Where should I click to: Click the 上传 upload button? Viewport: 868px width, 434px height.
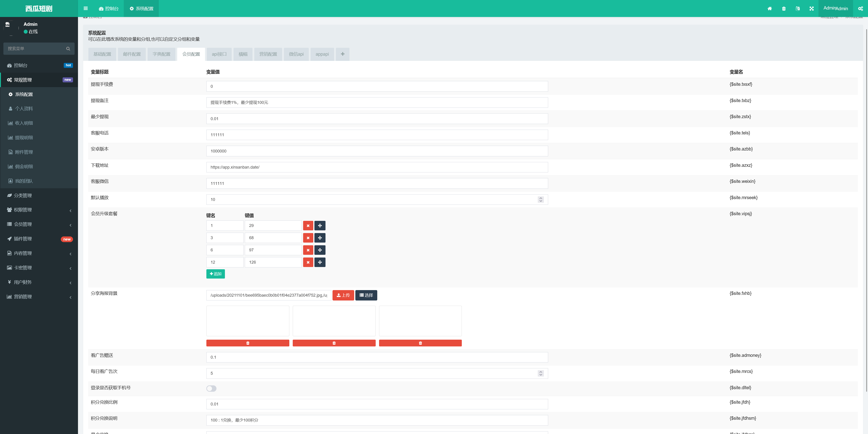[x=343, y=295]
